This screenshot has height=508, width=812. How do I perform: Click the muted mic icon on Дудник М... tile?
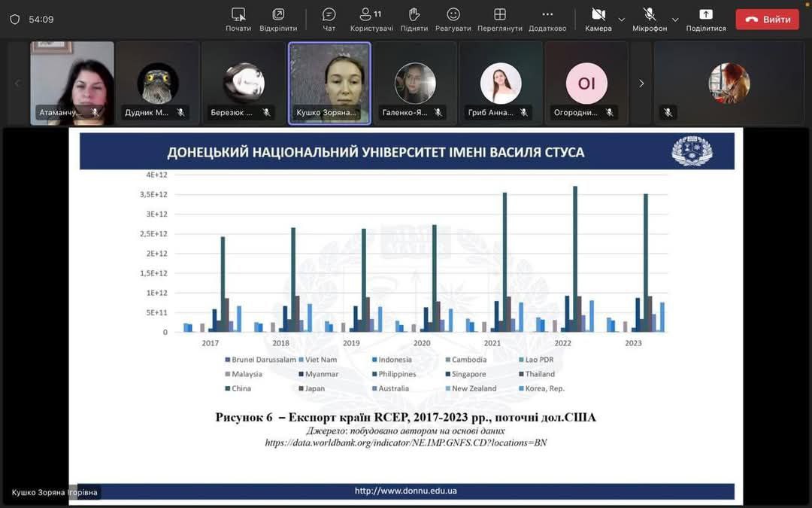(180, 112)
